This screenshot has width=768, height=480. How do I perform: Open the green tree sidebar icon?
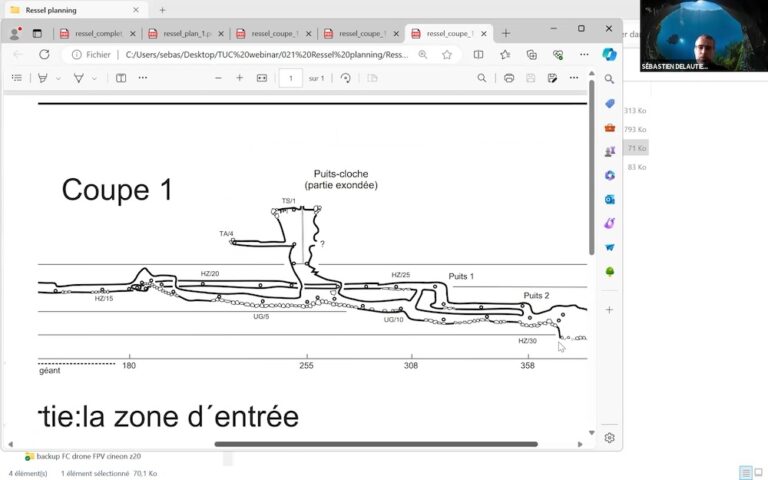click(609, 271)
